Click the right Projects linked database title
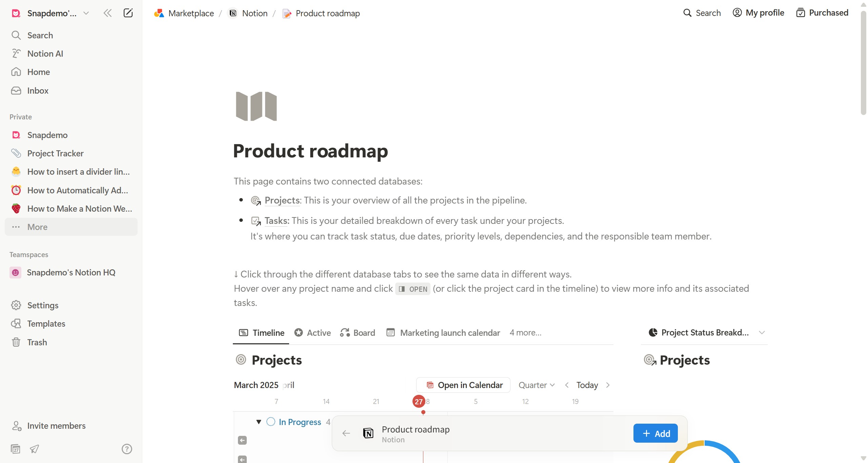 [685, 360]
